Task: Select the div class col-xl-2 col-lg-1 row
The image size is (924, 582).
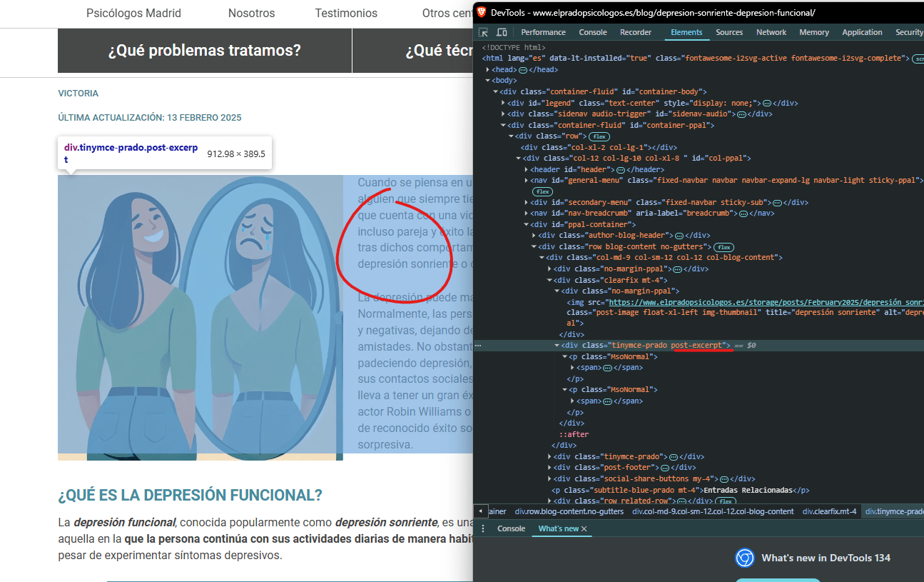Action: [x=599, y=147]
